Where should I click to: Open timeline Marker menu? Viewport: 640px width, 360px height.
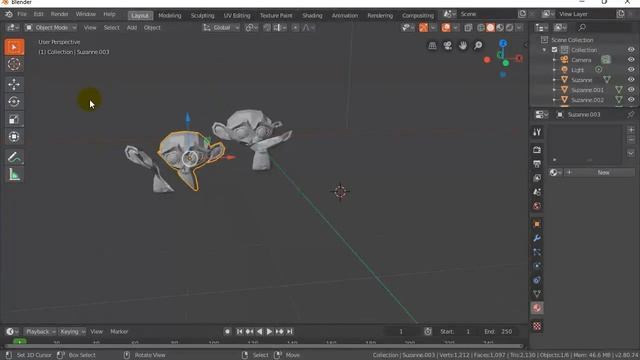pos(119,331)
